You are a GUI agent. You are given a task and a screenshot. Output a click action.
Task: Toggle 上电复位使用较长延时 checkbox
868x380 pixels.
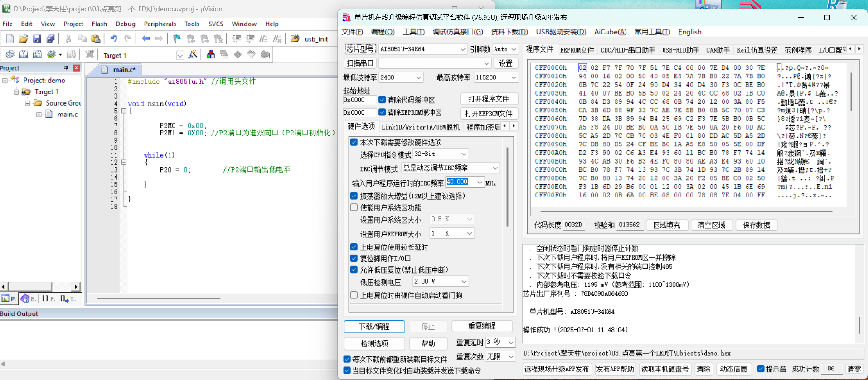coord(354,247)
